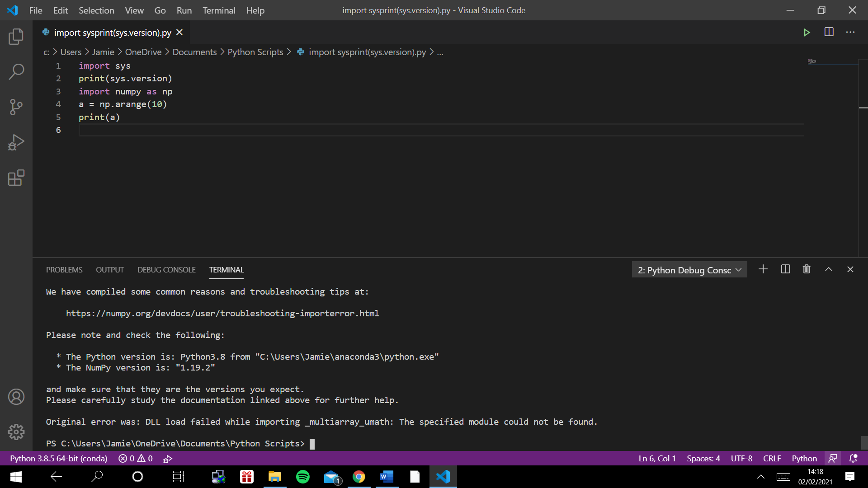Image resolution: width=868 pixels, height=488 pixels.
Task: Go to line via Ln 6, Col 1
Action: coord(657,458)
